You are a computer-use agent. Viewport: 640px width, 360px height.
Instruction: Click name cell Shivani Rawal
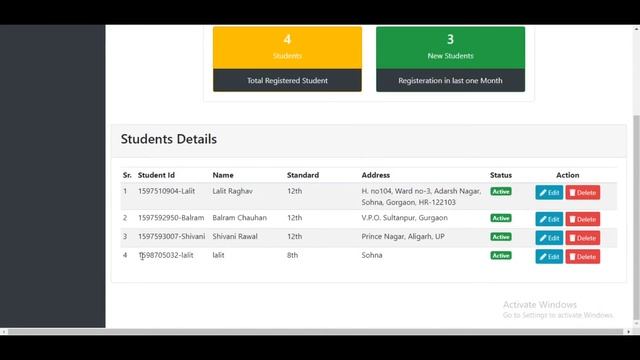point(235,237)
